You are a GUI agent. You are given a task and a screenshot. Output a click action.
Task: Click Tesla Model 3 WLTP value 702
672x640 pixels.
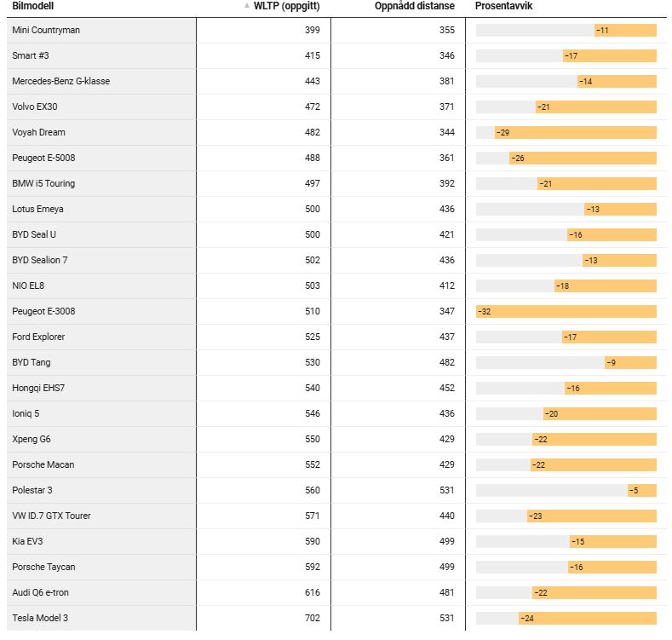[x=313, y=618]
